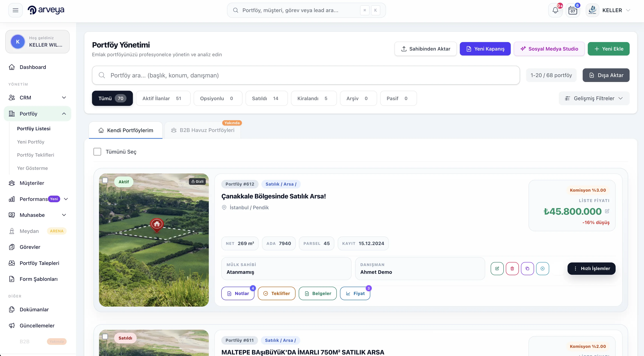
Task: Expand the CRM menu chevron
Action: coord(64,98)
